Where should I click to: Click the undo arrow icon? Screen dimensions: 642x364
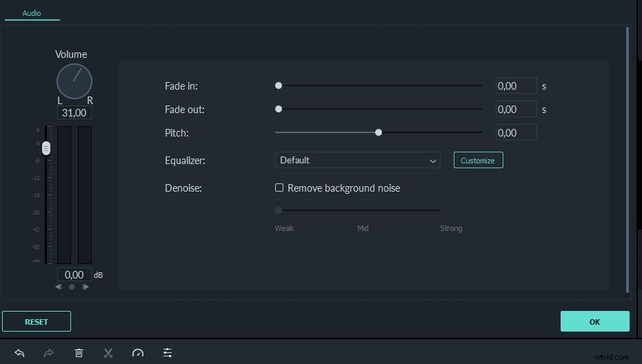point(19,353)
